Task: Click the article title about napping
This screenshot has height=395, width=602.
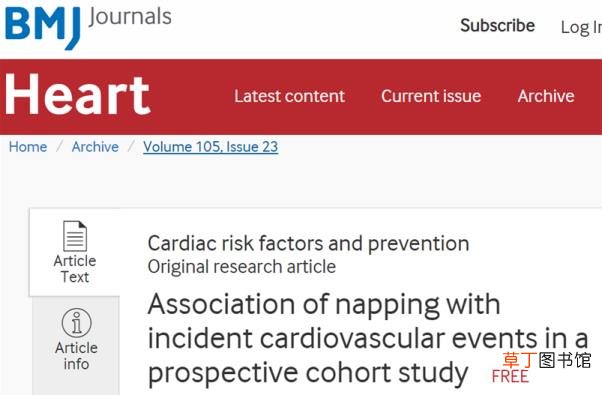Action: tap(368, 338)
